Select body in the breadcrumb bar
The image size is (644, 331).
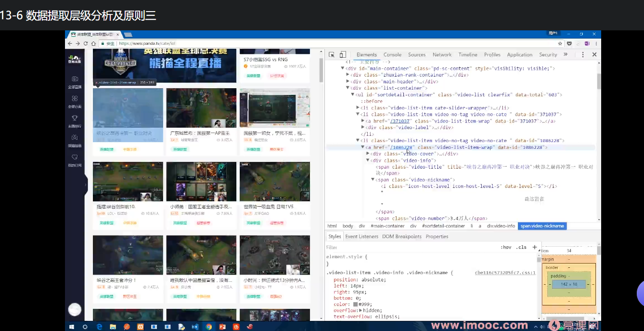[348, 226]
